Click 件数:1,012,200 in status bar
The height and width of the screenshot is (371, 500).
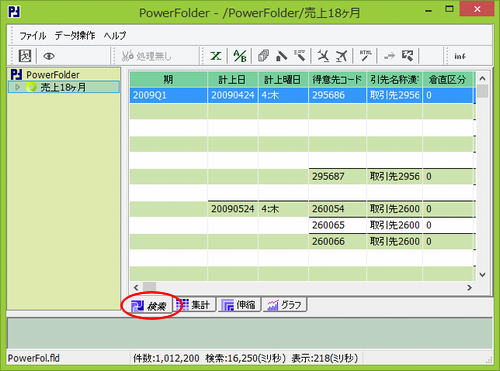(166, 358)
